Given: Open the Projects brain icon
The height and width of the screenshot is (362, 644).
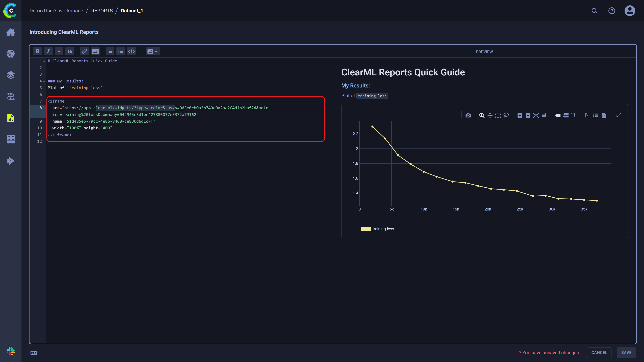Looking at the screenshot, I should tap(11, 53).
